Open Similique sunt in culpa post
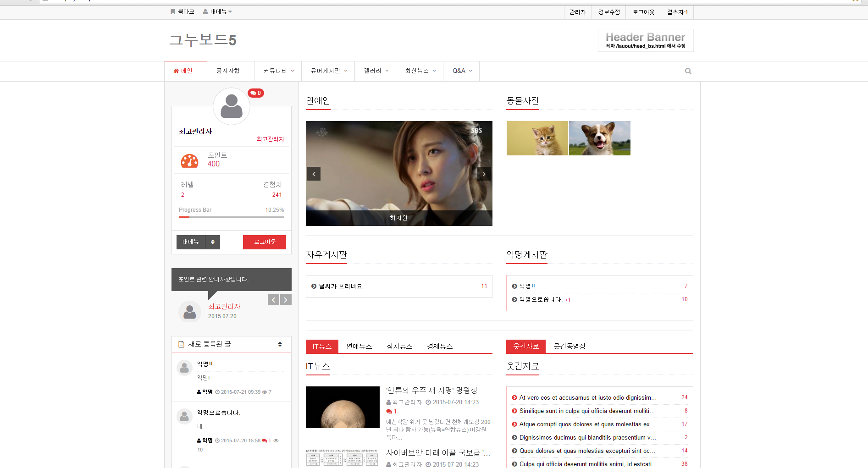Image resolution: width=868 pixels, height=468 pixels. click(587, 411)
